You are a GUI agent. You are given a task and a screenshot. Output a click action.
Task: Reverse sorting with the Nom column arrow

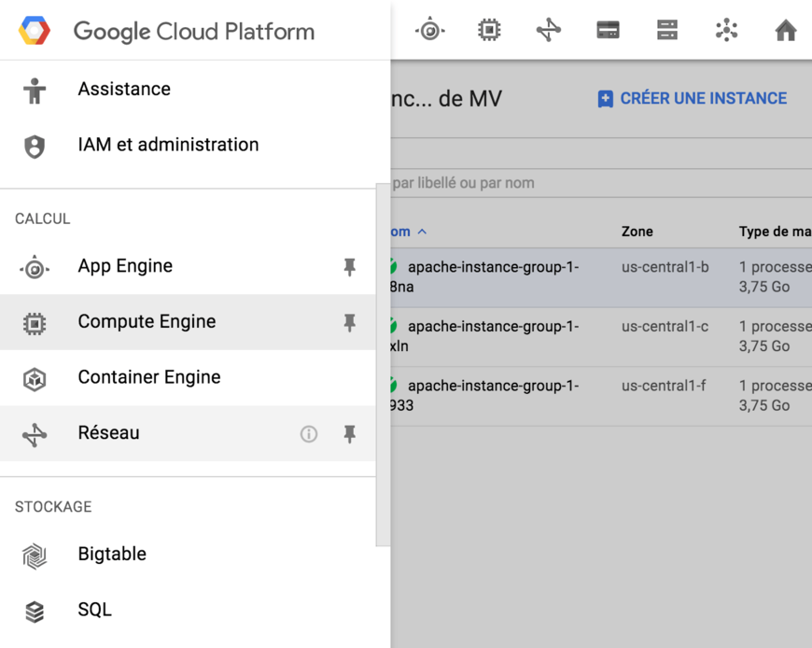421,232
